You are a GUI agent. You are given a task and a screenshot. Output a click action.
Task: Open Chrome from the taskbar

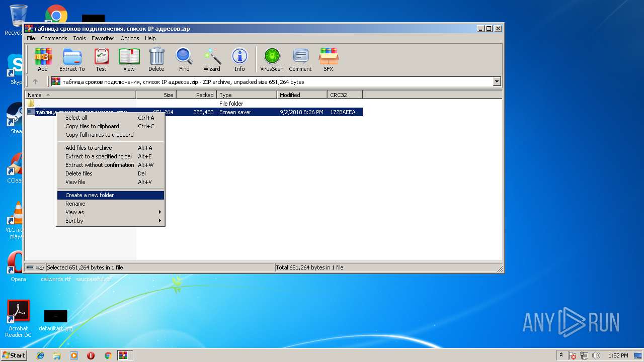tap(108, 355)
